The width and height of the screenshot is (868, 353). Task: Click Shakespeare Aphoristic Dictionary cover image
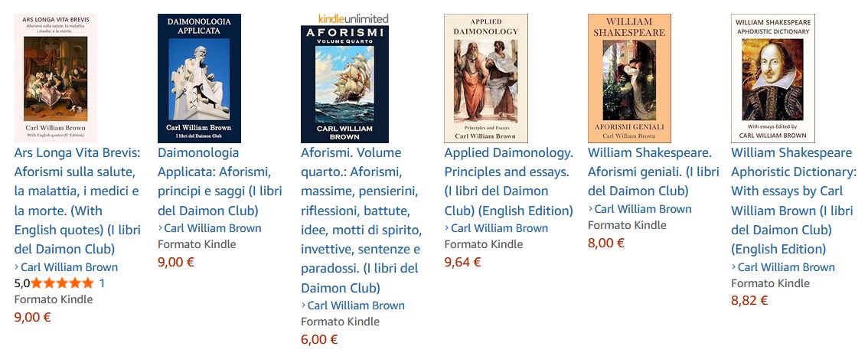(x=773, y=78)
